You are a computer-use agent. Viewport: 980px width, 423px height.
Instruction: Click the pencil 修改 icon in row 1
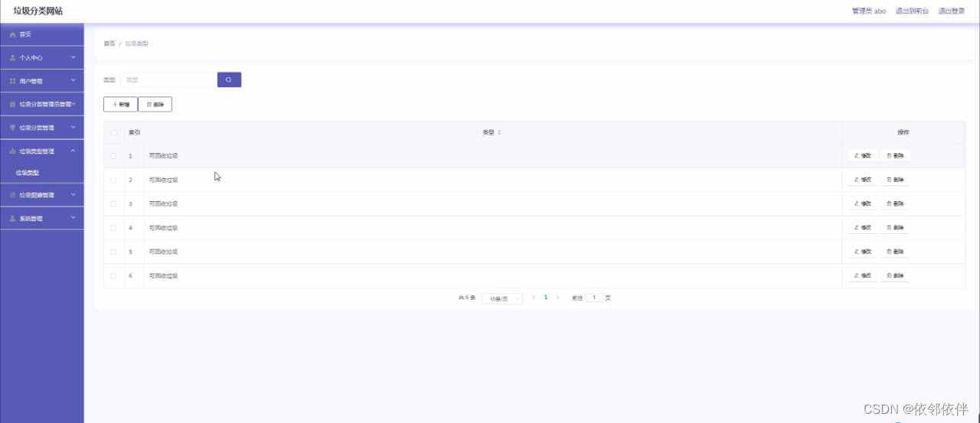point(857,155)
